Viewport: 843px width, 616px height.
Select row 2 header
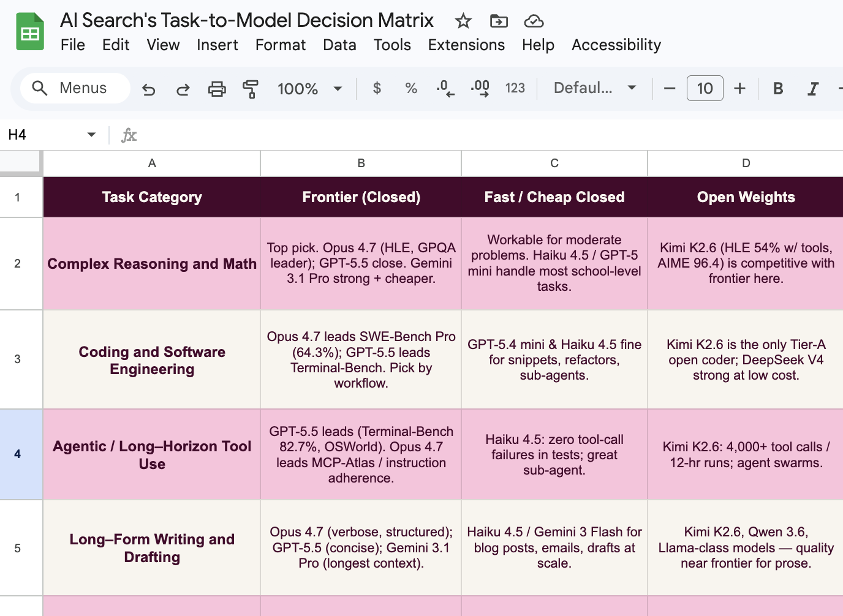18,264
